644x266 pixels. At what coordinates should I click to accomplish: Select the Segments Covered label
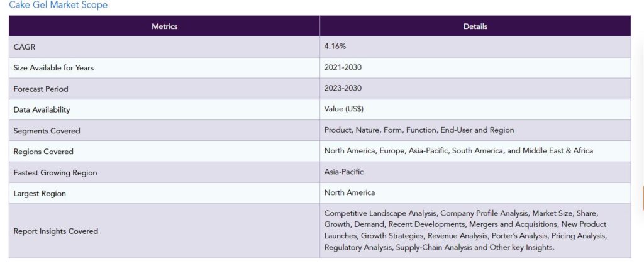tap(47, 131)
